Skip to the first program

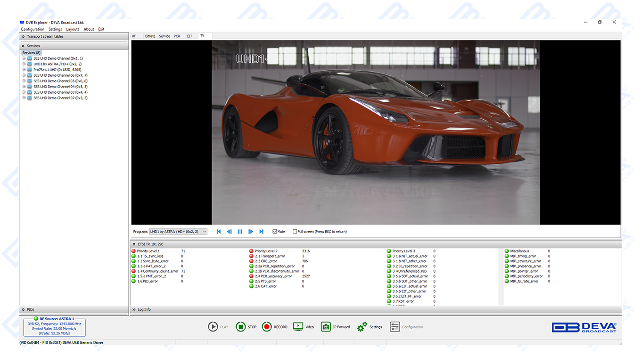pos(219,232)
